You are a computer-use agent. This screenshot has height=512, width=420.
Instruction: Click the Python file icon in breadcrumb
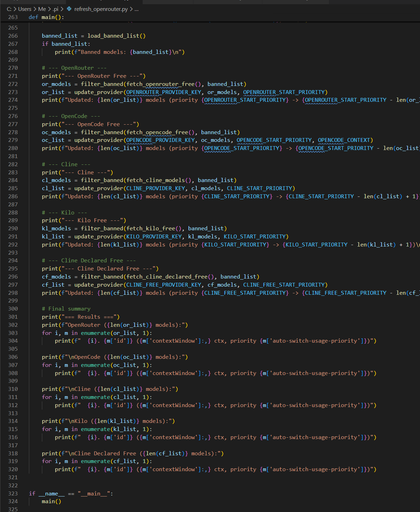coord(69,9)
